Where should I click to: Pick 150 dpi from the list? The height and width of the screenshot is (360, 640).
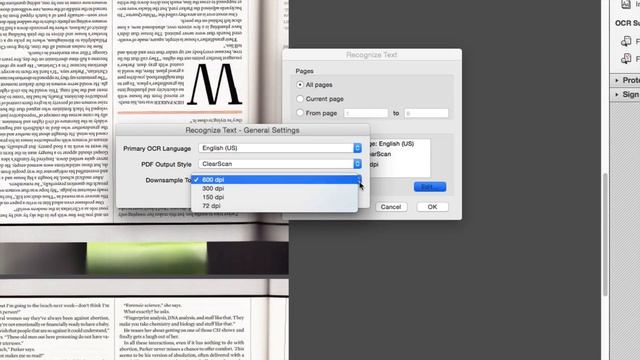tap(274, 197)
